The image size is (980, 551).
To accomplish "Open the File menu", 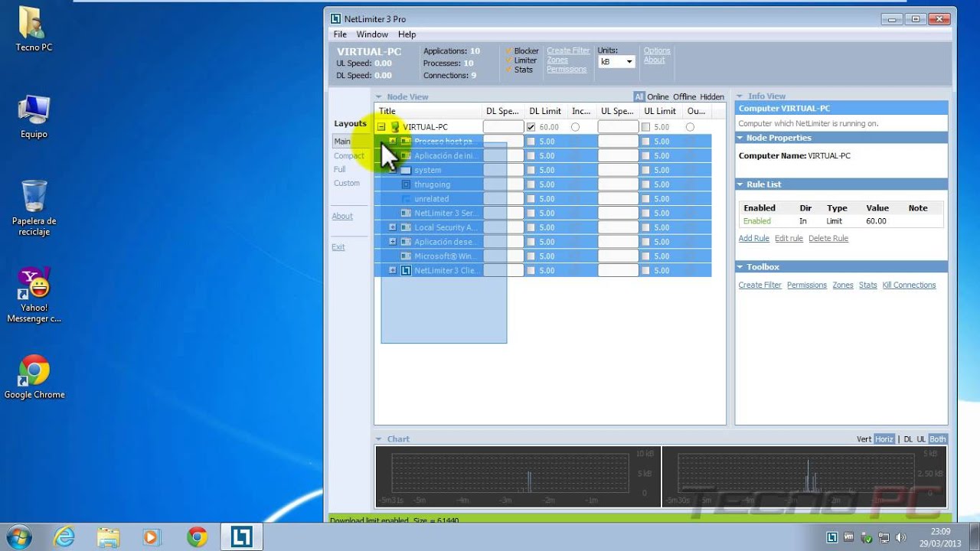I will 340,34.
